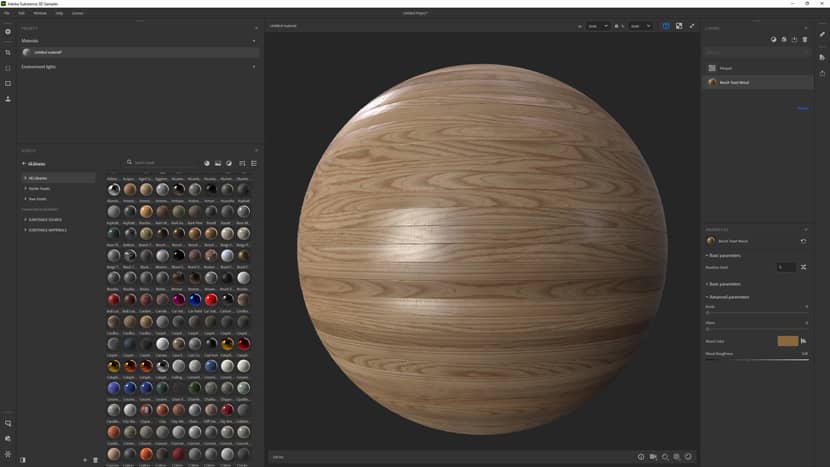This screenshot has height=467, width=830.
Task: Click the fullscreen expand viewport icon
Action: (x=692, y=26)
